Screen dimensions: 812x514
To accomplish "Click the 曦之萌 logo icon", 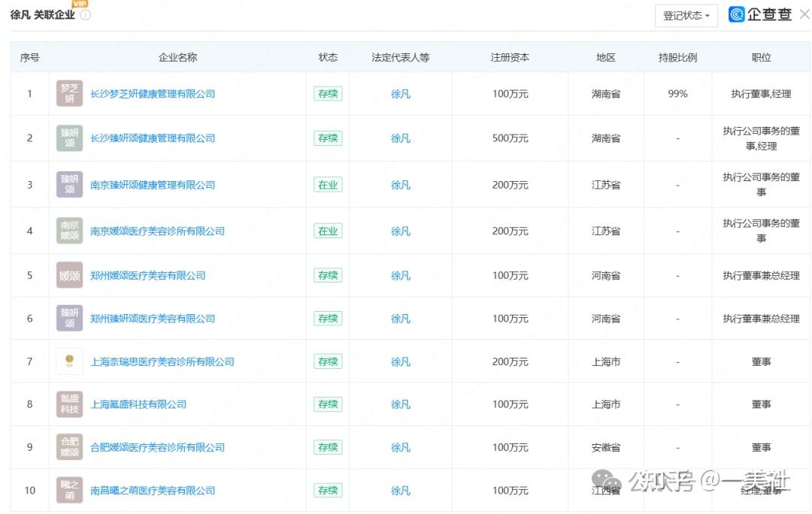I will [68, 489].
